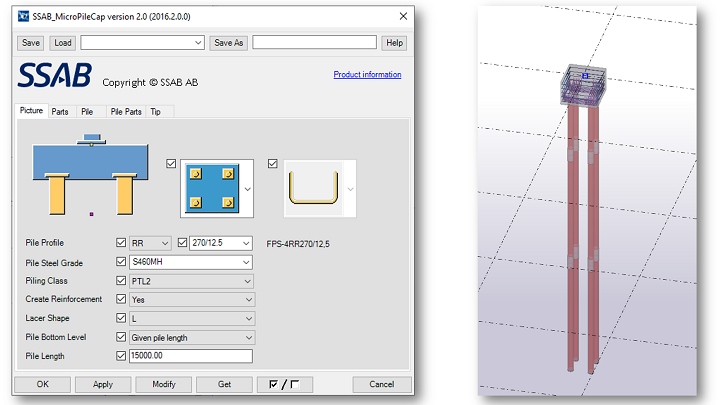Image resolution: width=720 pixels, height=405 pixels.
Task: Open the RR pile profile dropdown
Action: click(x=150, y=243)
